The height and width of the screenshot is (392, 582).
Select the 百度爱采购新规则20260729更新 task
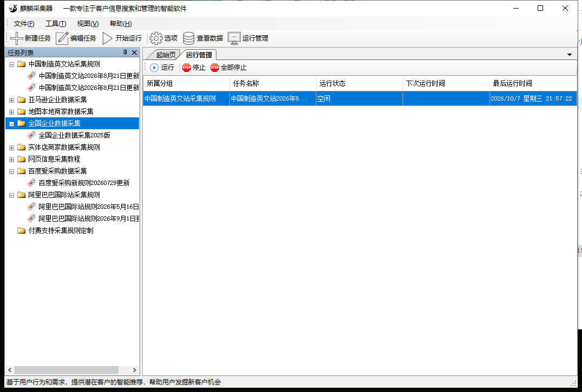pos(84,183)
